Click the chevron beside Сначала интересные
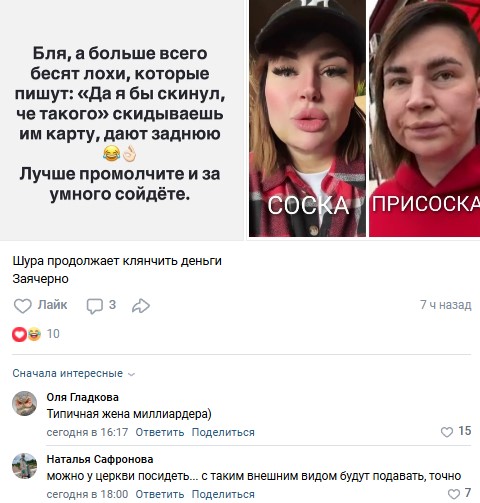The image size is (480, 503). (132, 374)
